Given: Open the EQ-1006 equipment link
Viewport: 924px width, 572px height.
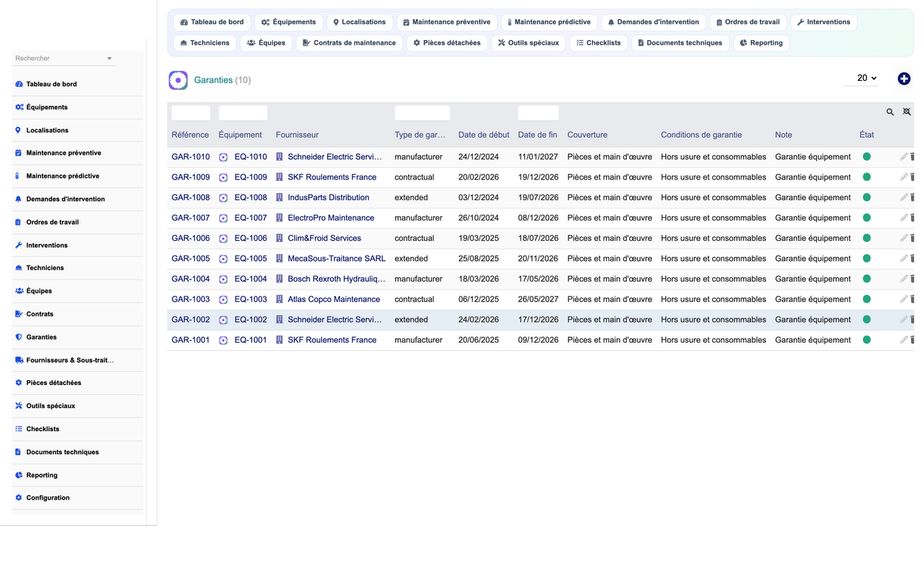Looking at the screenshot, I should click(x=250, y=239).
